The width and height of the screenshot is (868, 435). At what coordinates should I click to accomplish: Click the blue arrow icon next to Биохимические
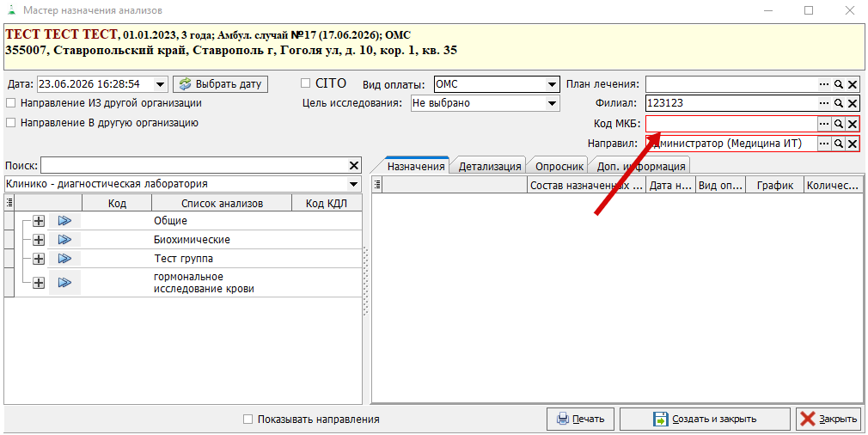pos(64,240)
